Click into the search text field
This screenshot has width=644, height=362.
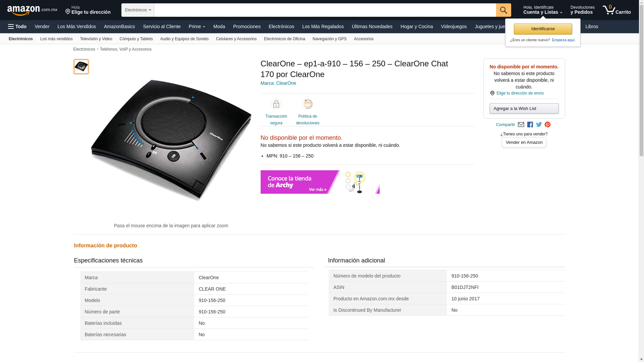(x=325, y=10)
